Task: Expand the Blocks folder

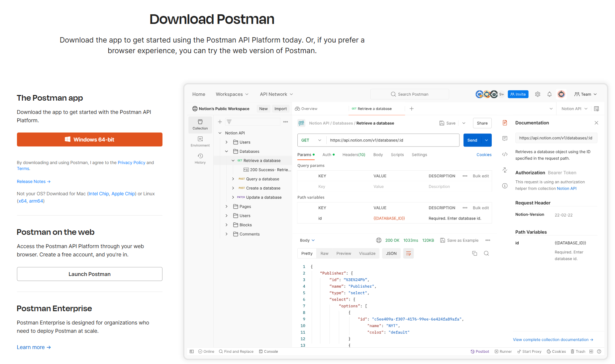Action: click(226, 225)
